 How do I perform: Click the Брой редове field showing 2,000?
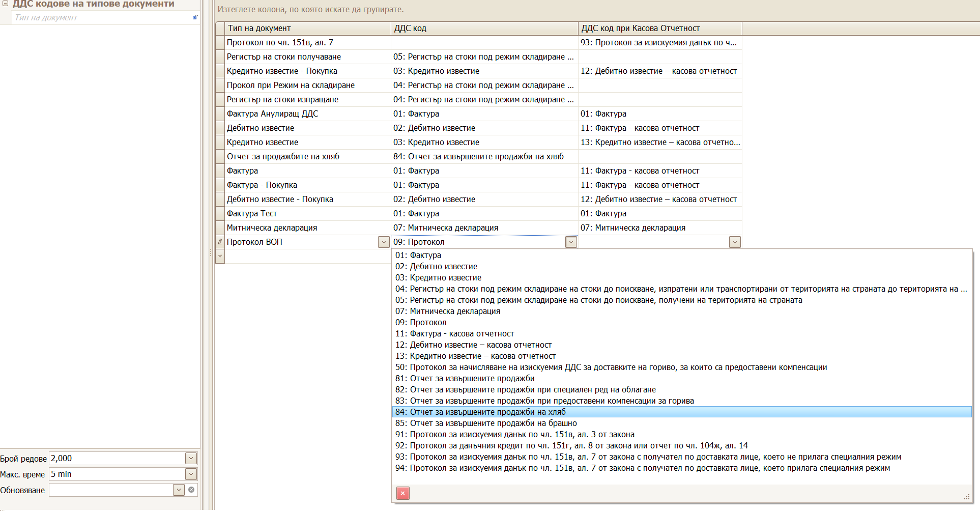[117, 458]
